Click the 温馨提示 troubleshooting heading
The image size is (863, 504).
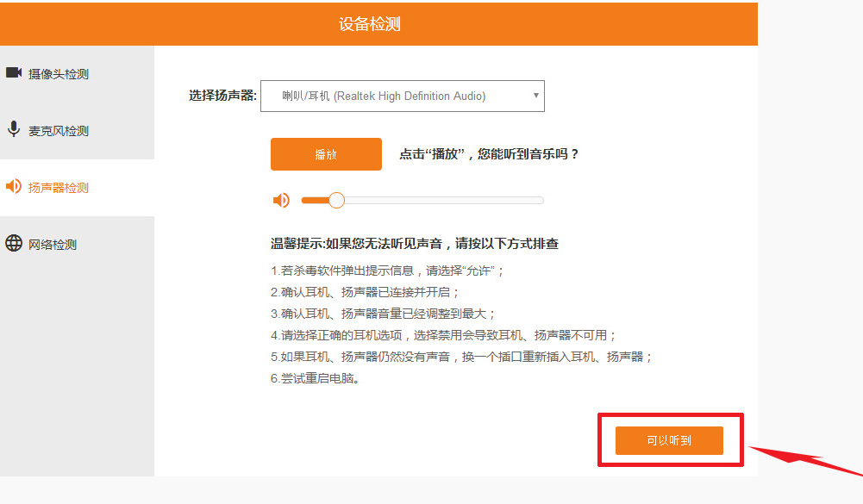pos(415,244)
